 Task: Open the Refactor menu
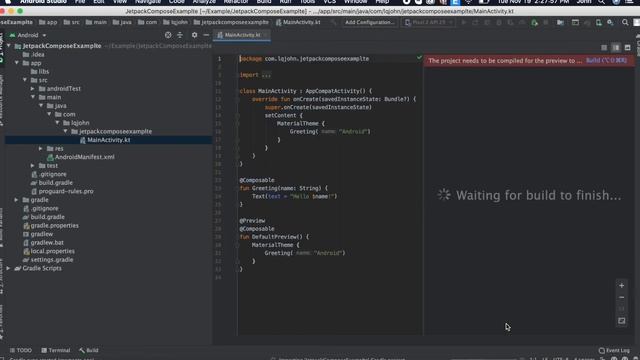pos(236,2)
